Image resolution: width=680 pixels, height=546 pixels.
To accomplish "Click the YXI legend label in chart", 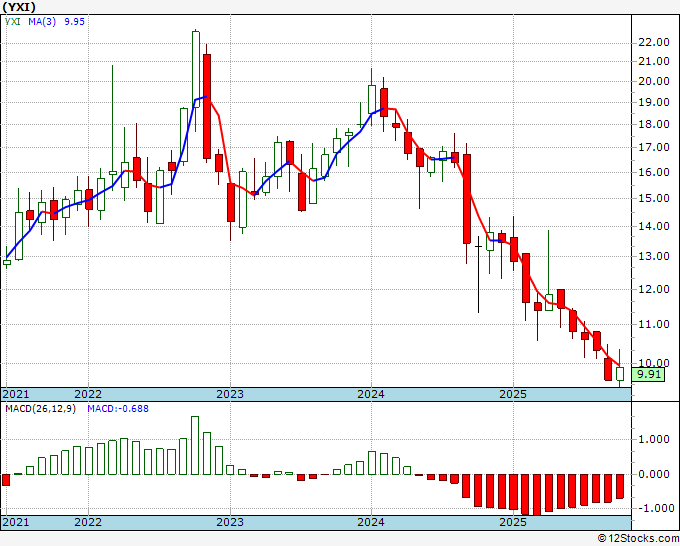I will (x=13, y=22).
